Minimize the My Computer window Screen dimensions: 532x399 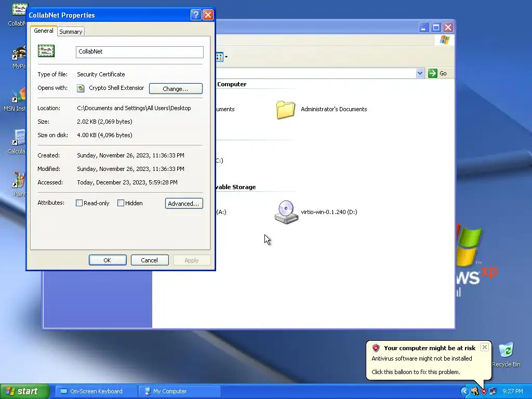(423, 28)
